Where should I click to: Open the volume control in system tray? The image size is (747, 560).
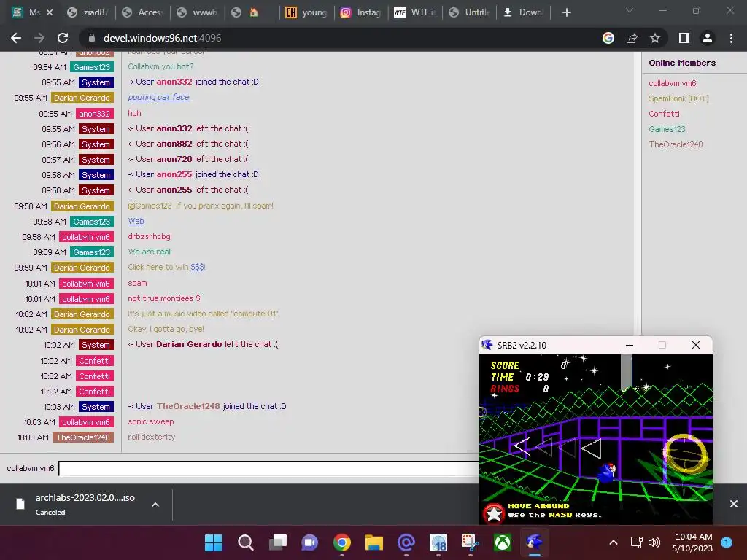654,542
